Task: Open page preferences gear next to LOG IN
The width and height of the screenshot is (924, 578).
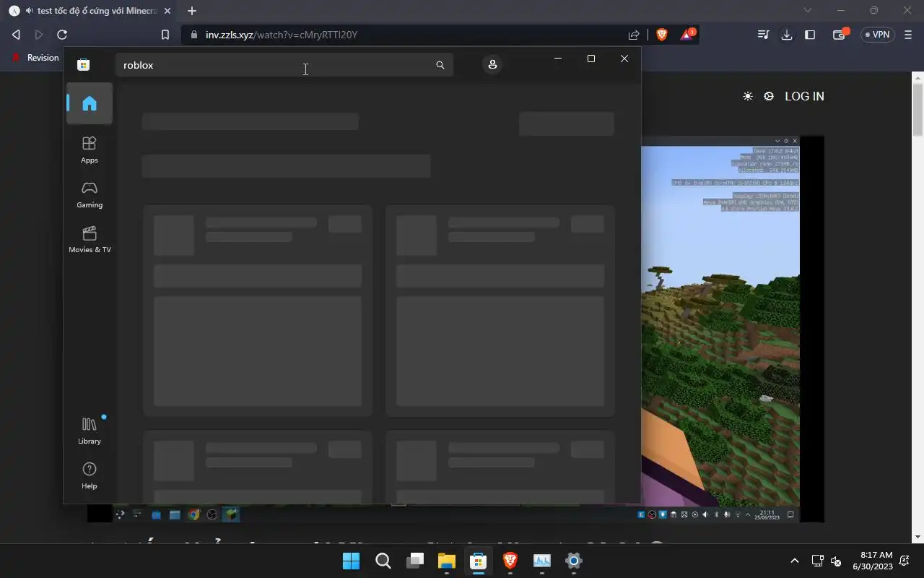Action: (769, 96)
